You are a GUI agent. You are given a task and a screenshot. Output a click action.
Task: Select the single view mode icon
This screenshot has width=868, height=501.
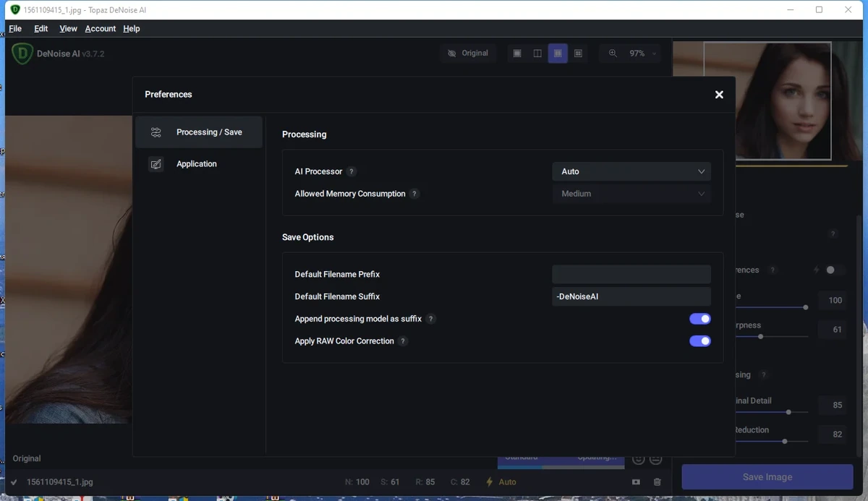coord(517,53)
